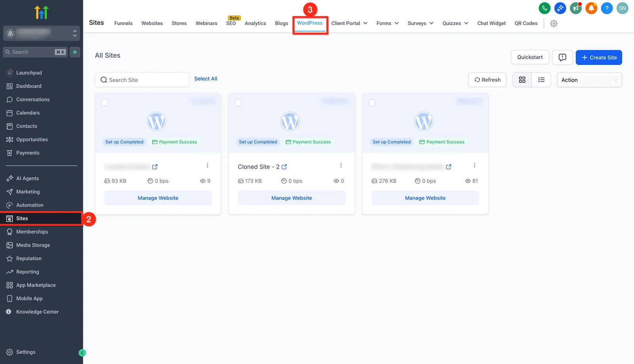Go to the Analytics tab
Screen dimensions: 634x364
click(x=255, y=23)
